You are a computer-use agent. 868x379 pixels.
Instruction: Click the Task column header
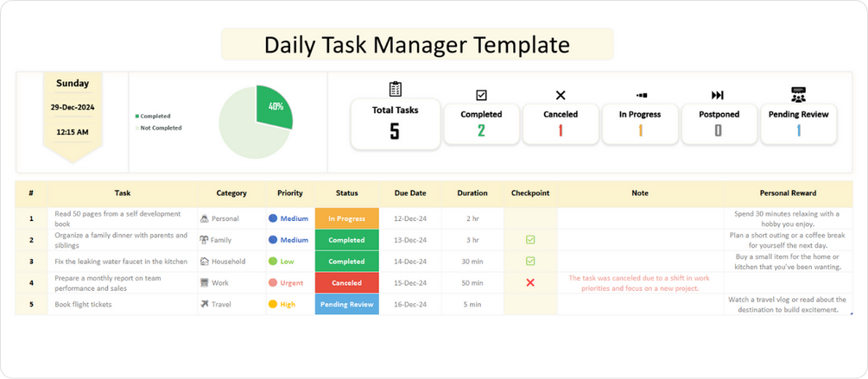[123, 193]
